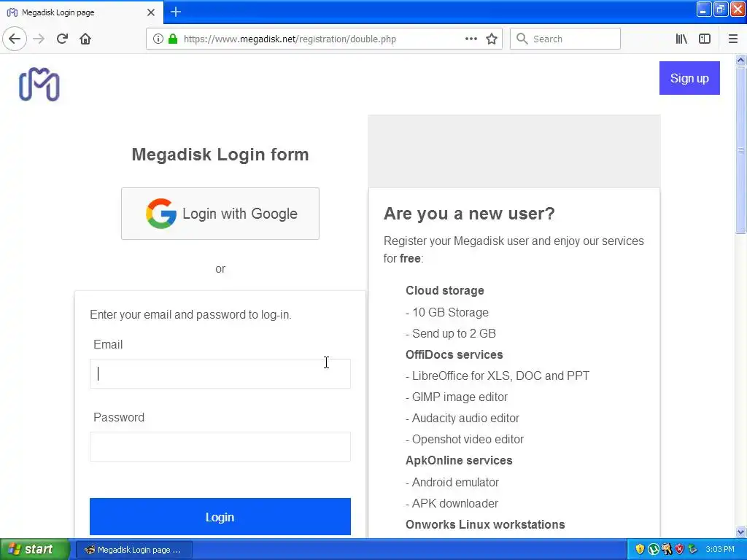
Task: Select the Megadisk Login page tab
Action: point(82,12)
